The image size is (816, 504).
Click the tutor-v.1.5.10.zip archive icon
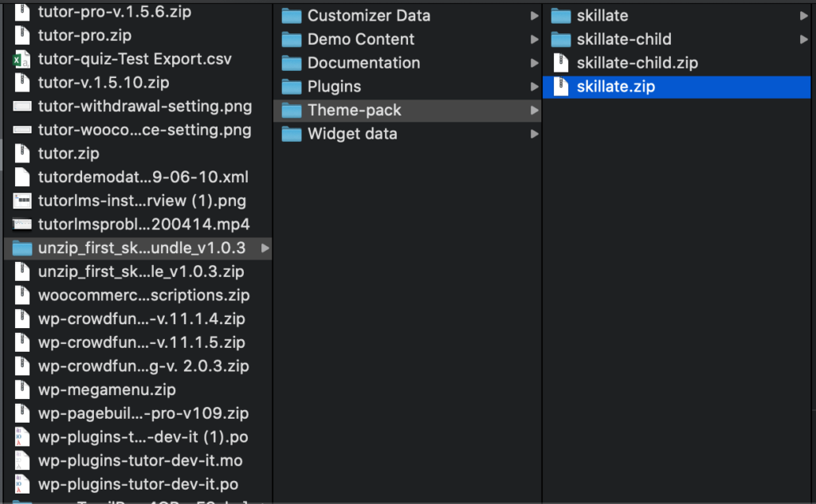point(22,83)
